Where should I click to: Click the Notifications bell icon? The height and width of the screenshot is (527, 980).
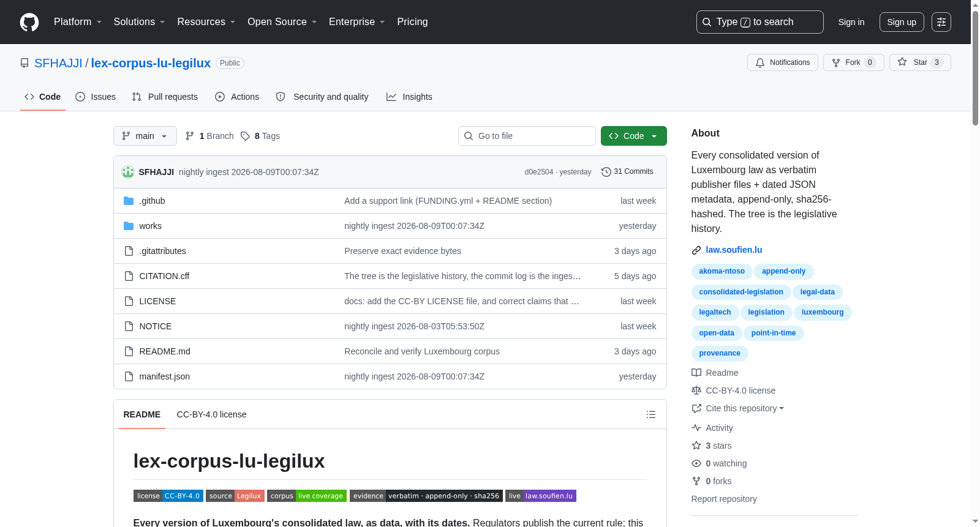(x=760, y=62)
